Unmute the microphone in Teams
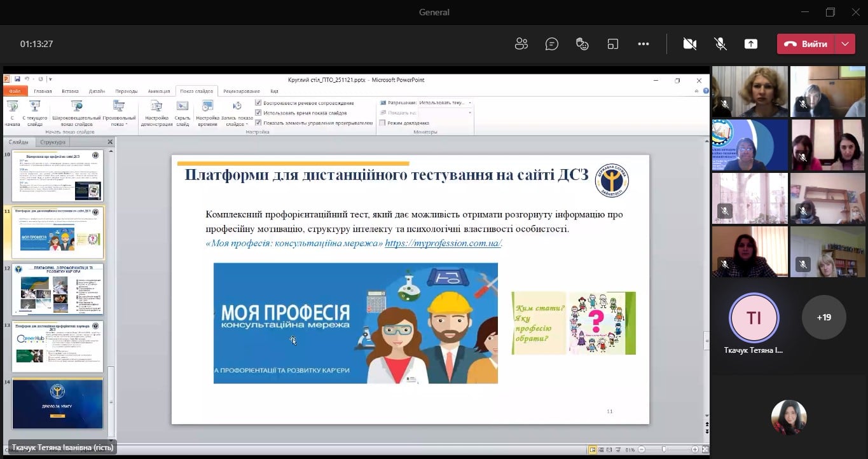 pos(720,44)
